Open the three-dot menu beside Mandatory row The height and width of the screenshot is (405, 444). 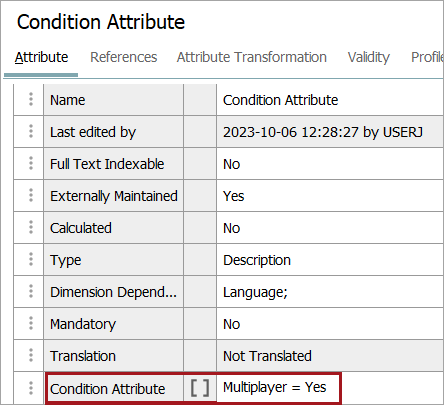tap(31, 323)
